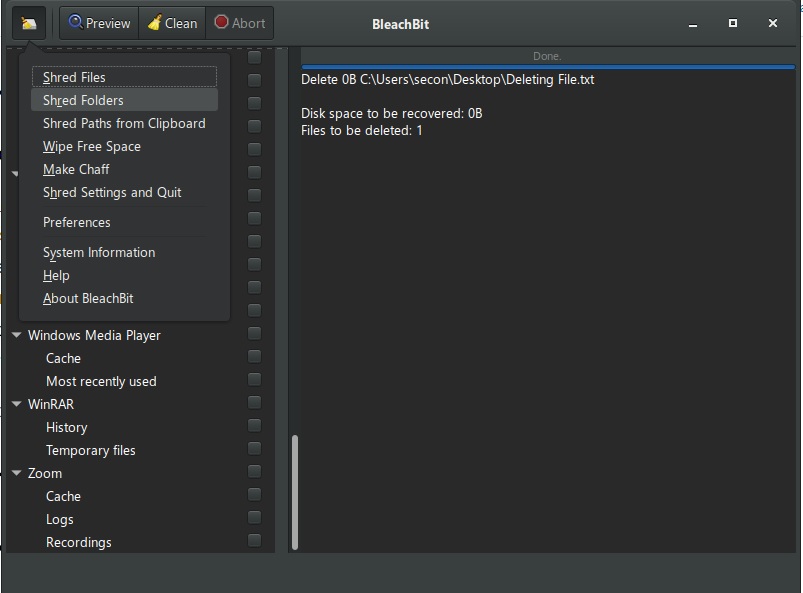Image resolution: width=803 pixels, height=593 pixels.
Task: Click the broom icon on Clean button
Action: [x=155, y=22]
